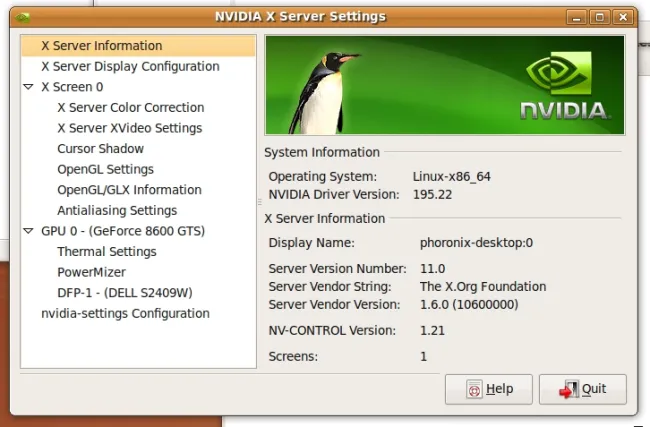Click the vendor version 1.6.0 (10600000)

point(469,305)
